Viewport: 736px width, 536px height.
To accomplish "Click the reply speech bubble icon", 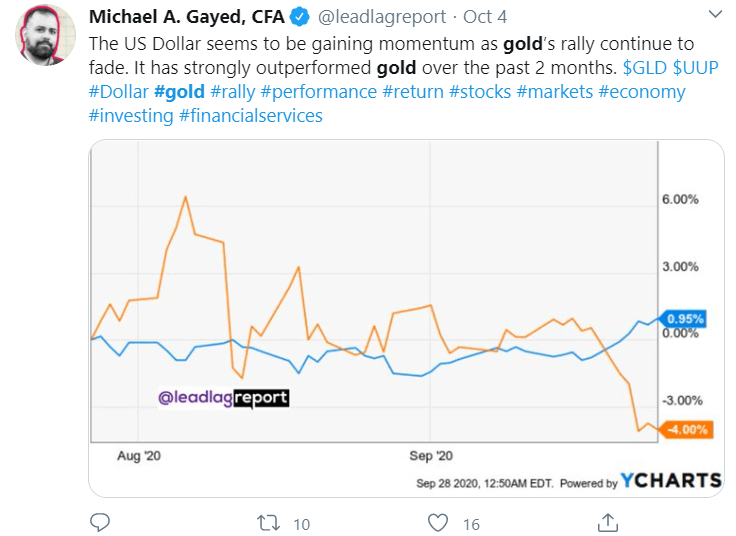I will coord(99,522).
